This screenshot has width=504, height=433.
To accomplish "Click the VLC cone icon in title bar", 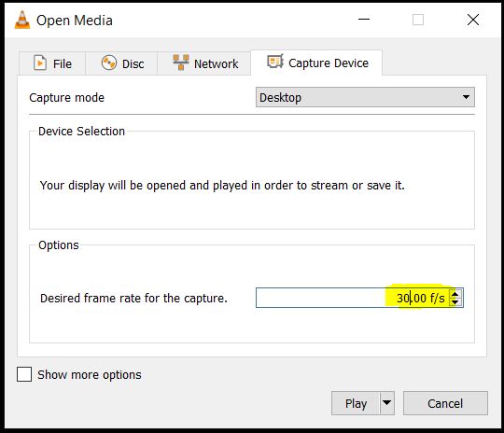I will [x=22, y=20].
